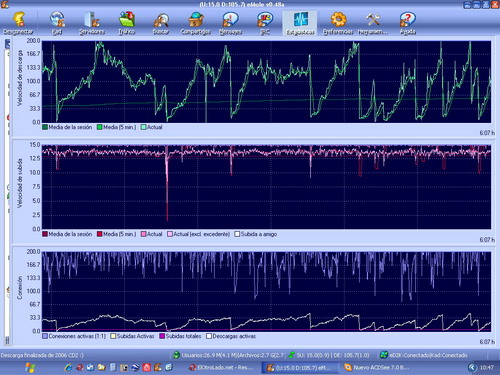500x375 pixels.
Task: Click the Descargas activas legend box
Action: [x=209, y=336]
